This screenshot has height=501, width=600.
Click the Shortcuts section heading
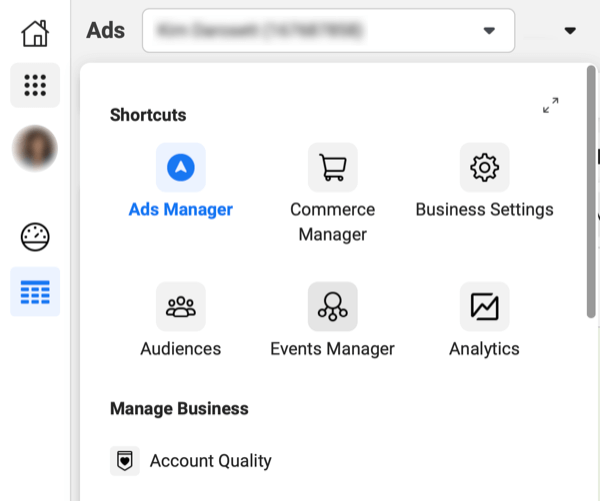(148, 115)
